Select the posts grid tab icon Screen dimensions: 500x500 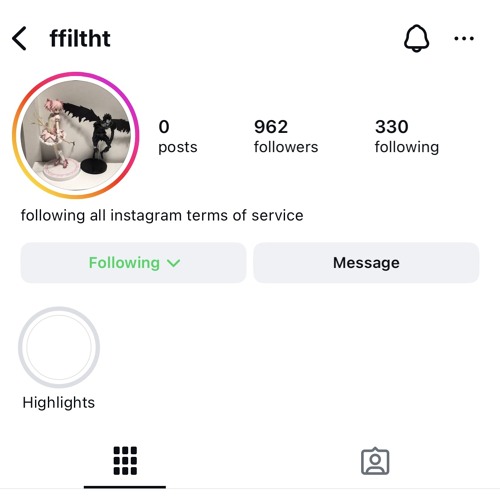[x=125, y=461]
